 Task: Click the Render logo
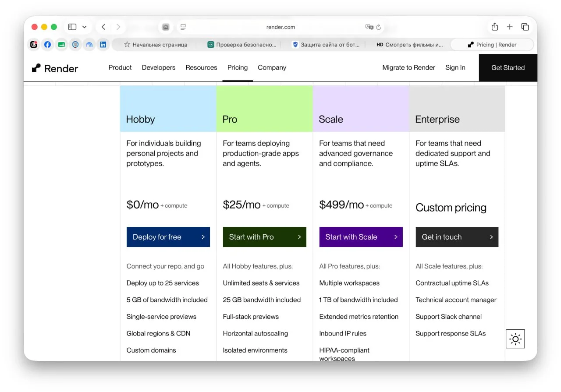pyautogui.click(x=55, y=68)
